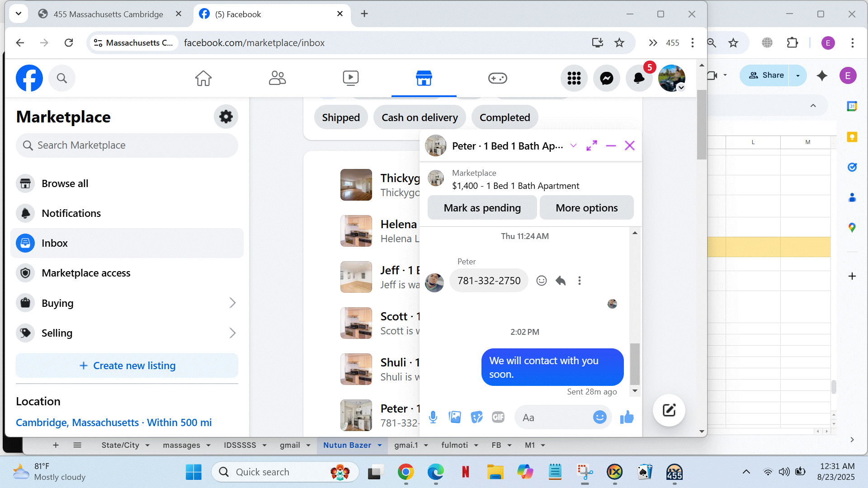Send a thumbs-up like in chat
Viewport: 868px width, 488px height.
[x=627, y=417]
